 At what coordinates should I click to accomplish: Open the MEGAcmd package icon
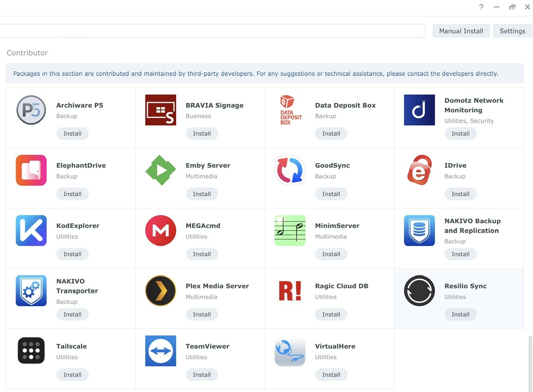161,231
